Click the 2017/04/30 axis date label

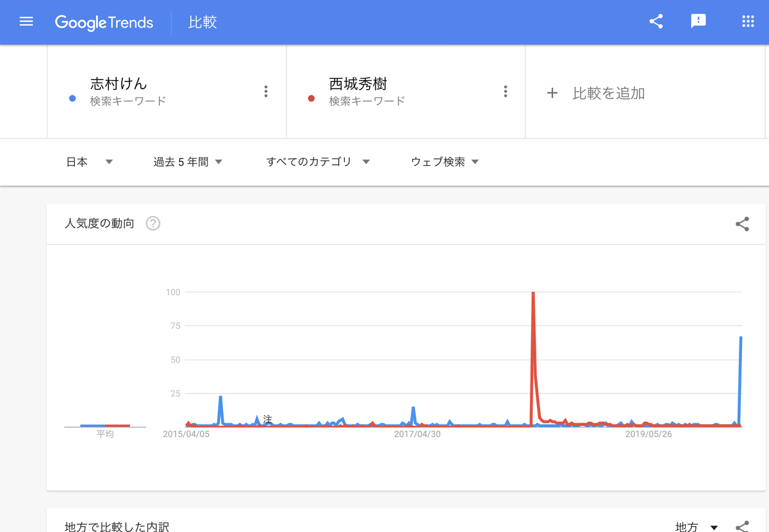[417, 435]
